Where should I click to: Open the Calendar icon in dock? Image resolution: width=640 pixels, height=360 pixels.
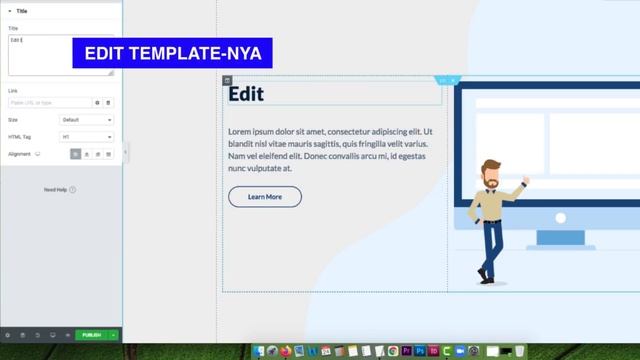point(326,351)
